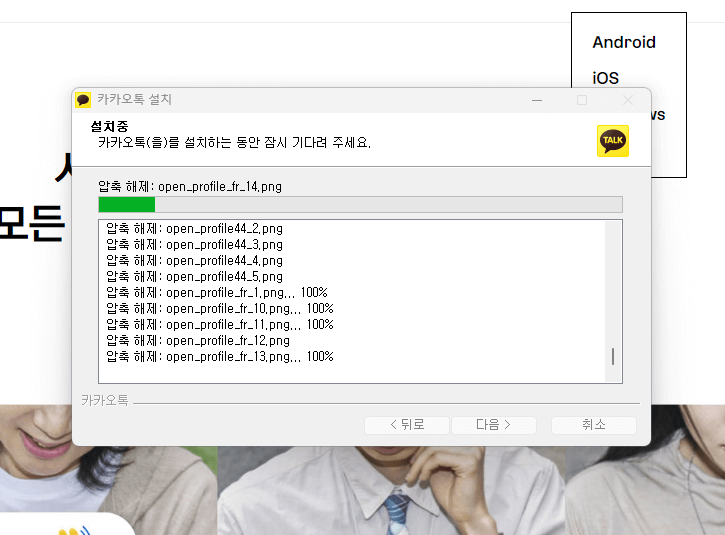The height and width of the screenshot is (535, 725).
Task: Click the installer wait message text
Action: (234, 142)
